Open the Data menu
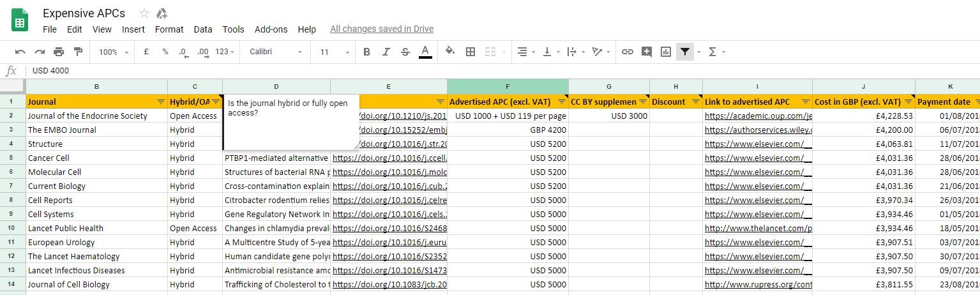 (203, 29)
